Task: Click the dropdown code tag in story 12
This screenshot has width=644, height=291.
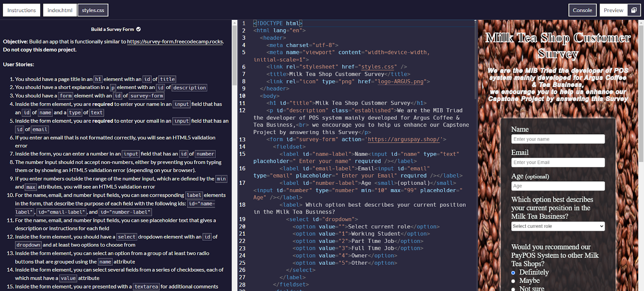Action: coord(28,245)
